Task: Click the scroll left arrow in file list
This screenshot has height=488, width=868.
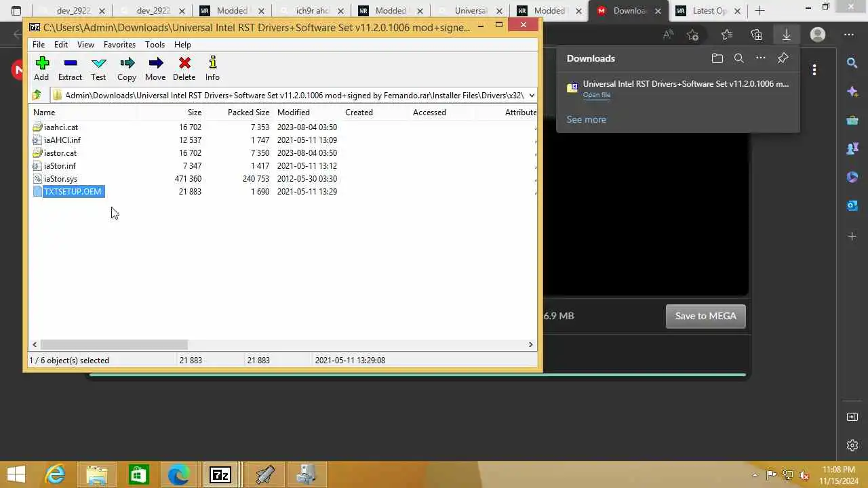Action: tap(35, 344)
